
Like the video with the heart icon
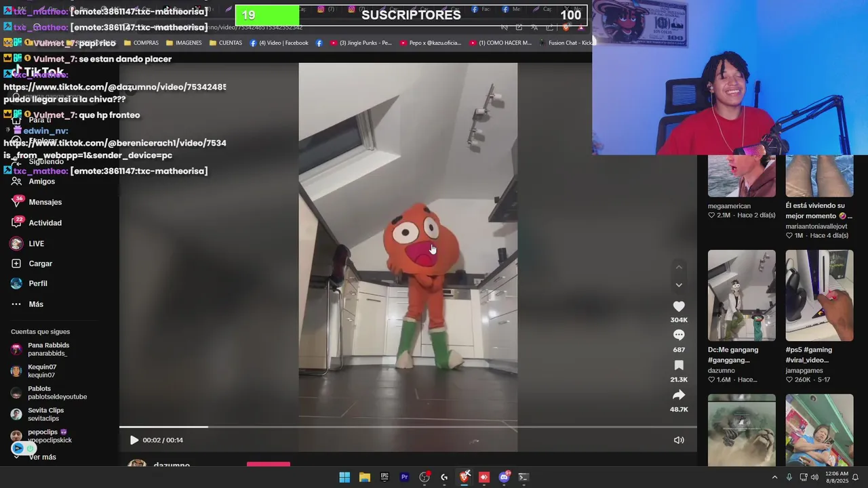tap(679, 306)
